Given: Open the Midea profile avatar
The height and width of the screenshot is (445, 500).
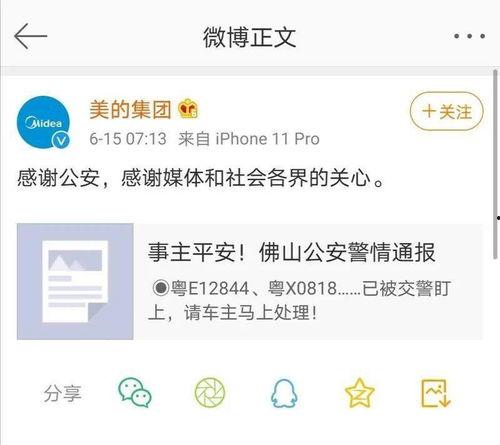Looking at the screenshot, I should [44, 123].
